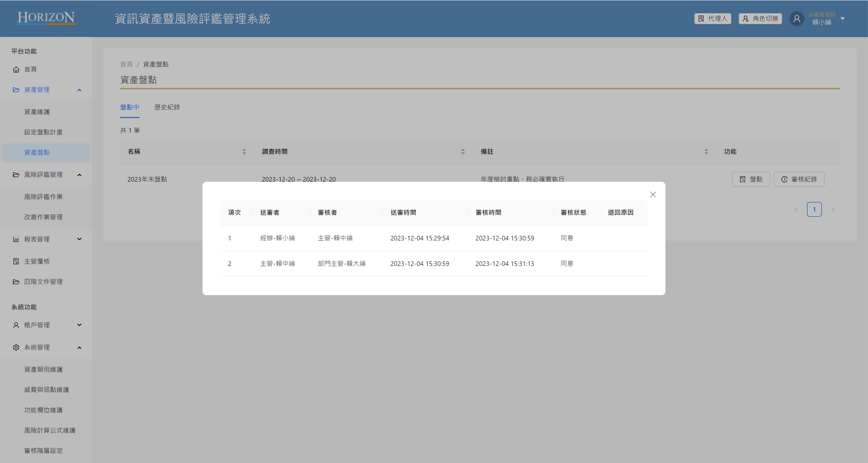Click the user avatar icon
The width and height of the screenshot is (868, 463).
click(797, 19)
